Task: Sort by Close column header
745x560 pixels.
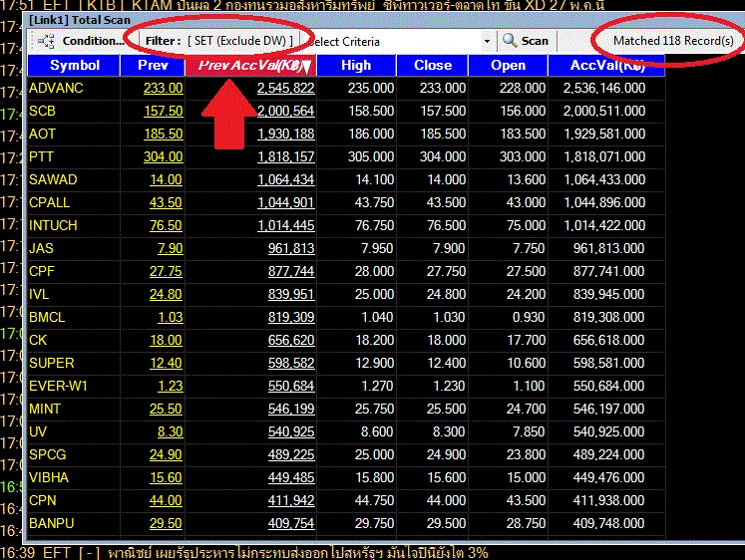Action: pyautogui.click(x=433, y=65)
